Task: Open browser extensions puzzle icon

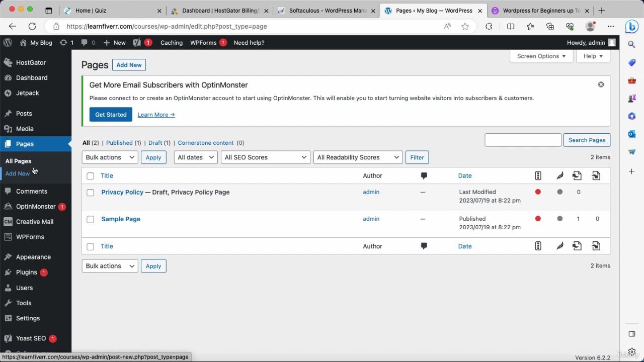Action: point(489,26)
